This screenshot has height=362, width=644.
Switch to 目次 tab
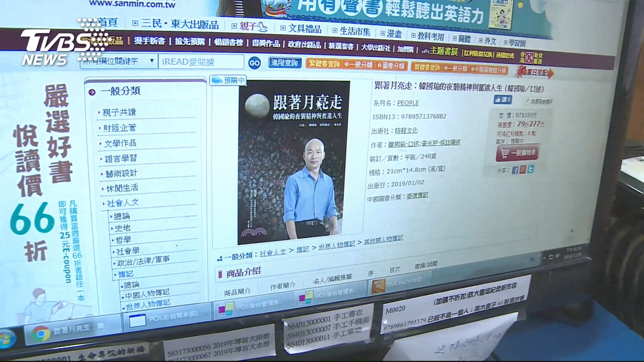[394, 270]
